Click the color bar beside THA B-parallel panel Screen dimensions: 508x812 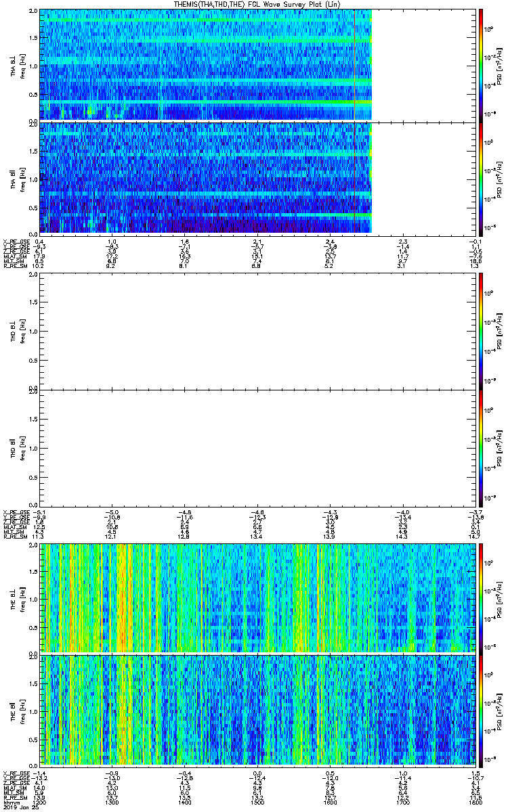point(482,178)
